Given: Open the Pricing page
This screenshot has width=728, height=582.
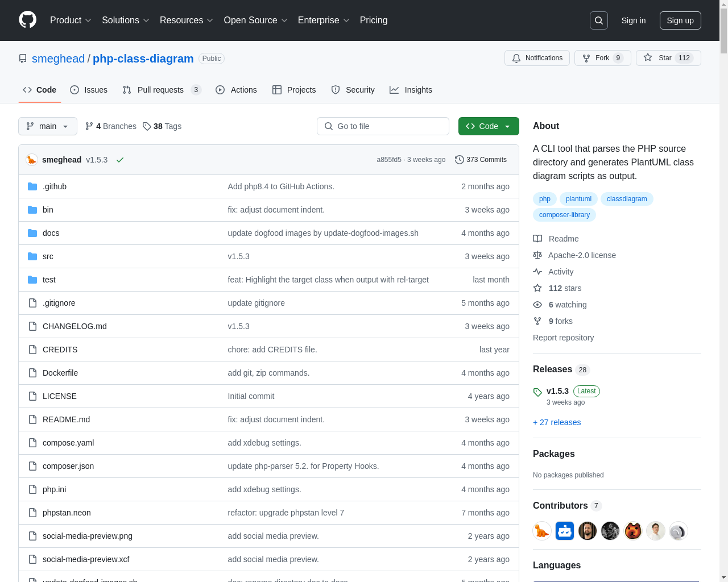Looking at the screenshot, I should tap(374, 20).
